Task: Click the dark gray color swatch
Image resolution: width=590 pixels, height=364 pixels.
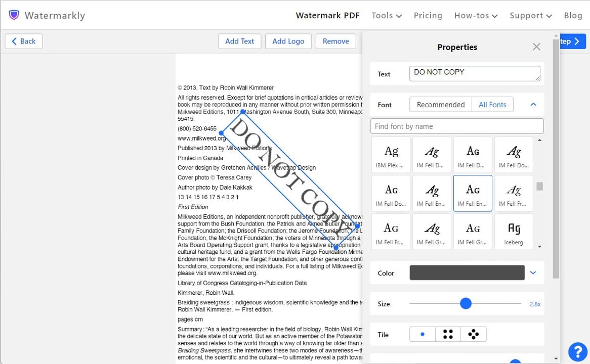Action: 467,273
